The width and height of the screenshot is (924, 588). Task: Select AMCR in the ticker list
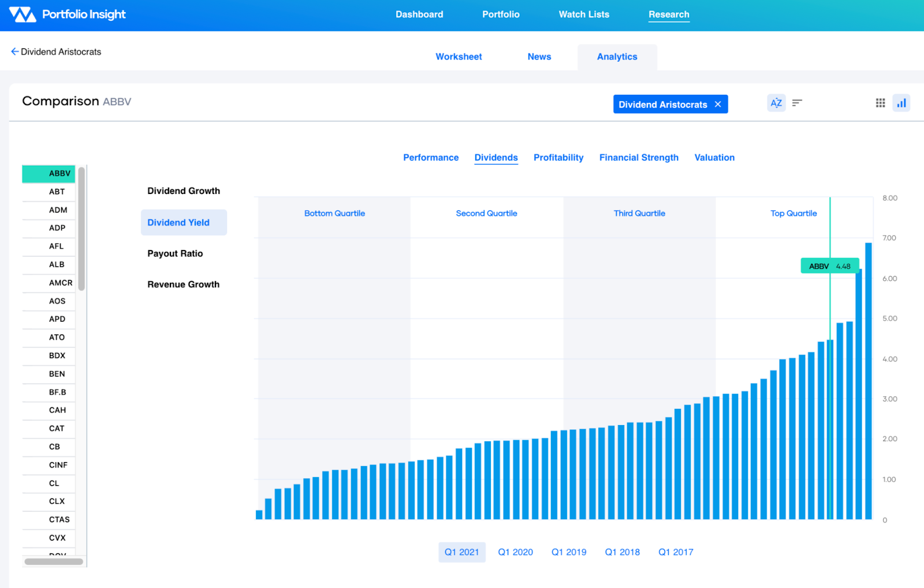pyautogui.click(x=49, y=283)
